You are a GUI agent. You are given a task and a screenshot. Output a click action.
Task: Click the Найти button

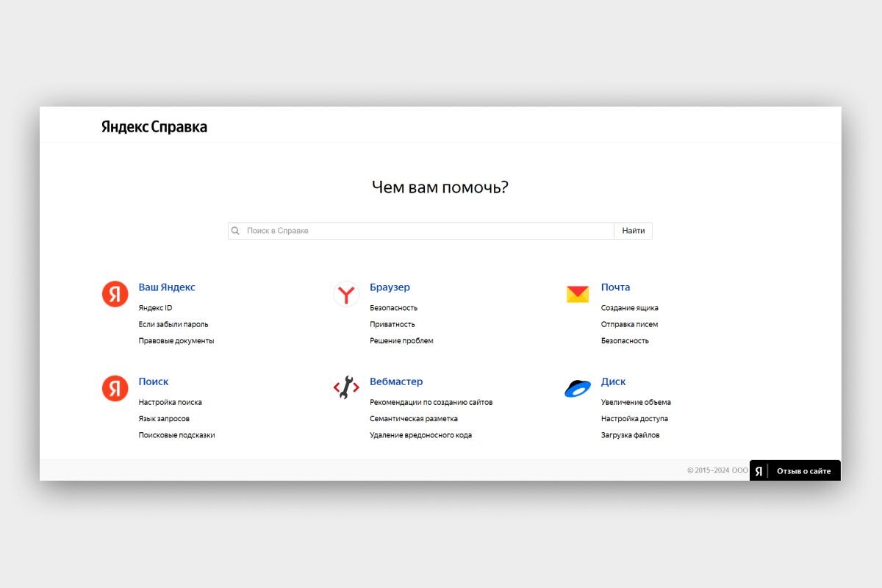tap(633, 231)
